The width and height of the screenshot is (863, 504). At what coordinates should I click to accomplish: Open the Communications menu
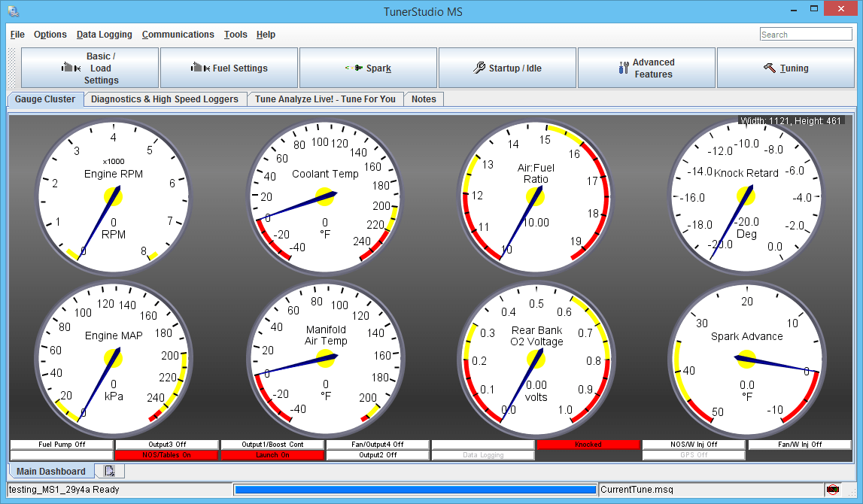(178, 34)
